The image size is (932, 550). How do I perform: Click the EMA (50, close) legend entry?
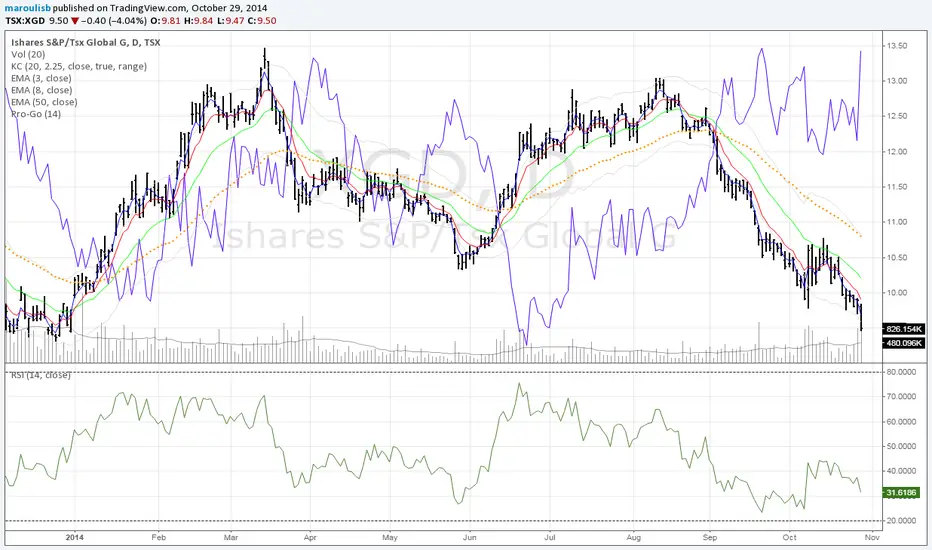[44, 102]
